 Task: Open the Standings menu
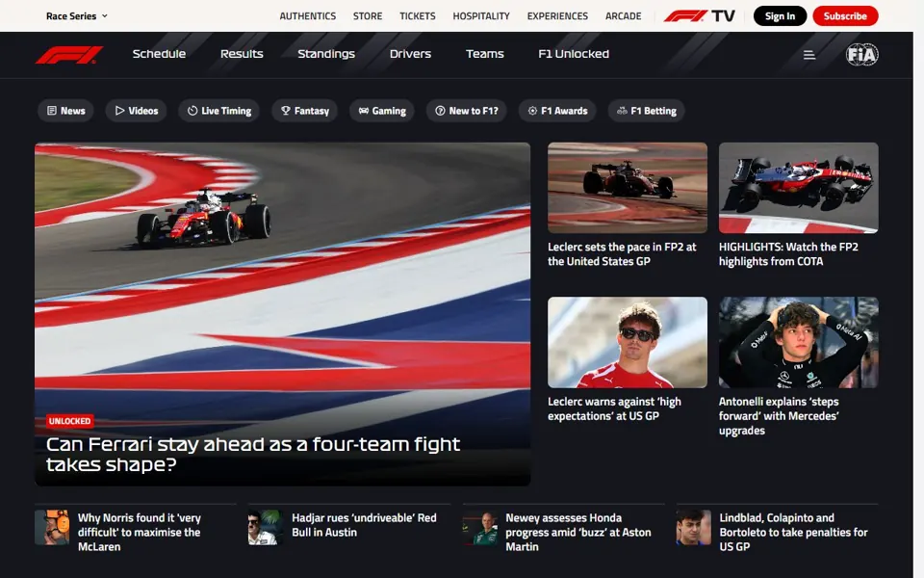[x=326, y=54]
